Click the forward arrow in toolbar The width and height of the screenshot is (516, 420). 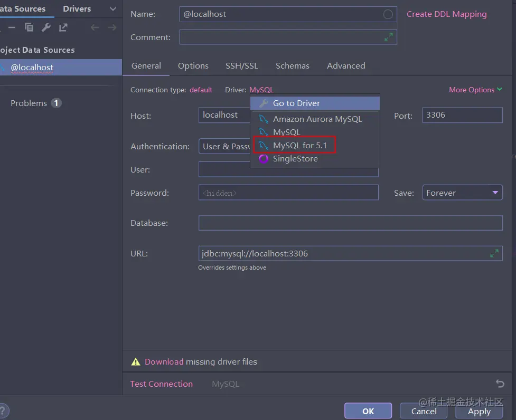[112, 27]
